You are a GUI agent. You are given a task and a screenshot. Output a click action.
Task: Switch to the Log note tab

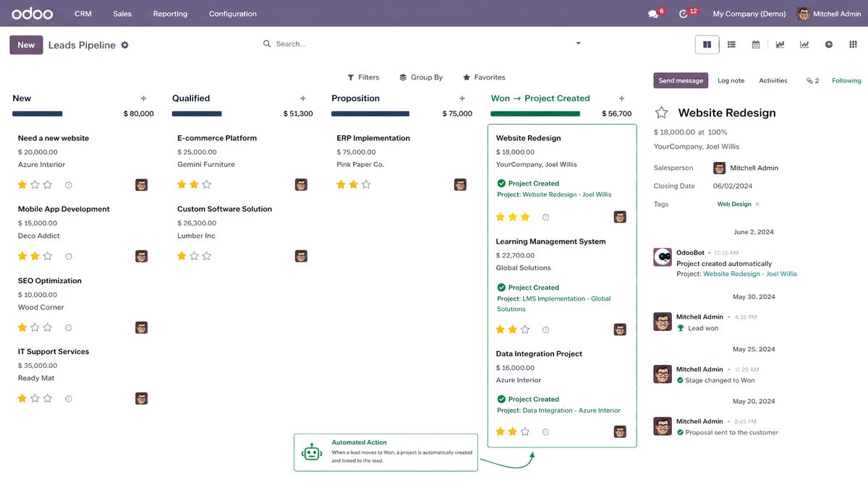click(731, 81)
